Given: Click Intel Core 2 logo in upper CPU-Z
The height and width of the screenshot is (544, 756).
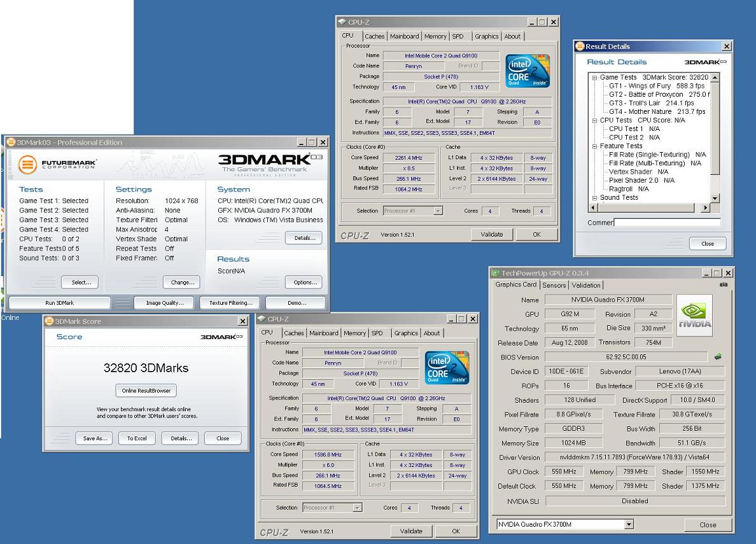Looking at the screenshot, I should click(x=528, y=71).
